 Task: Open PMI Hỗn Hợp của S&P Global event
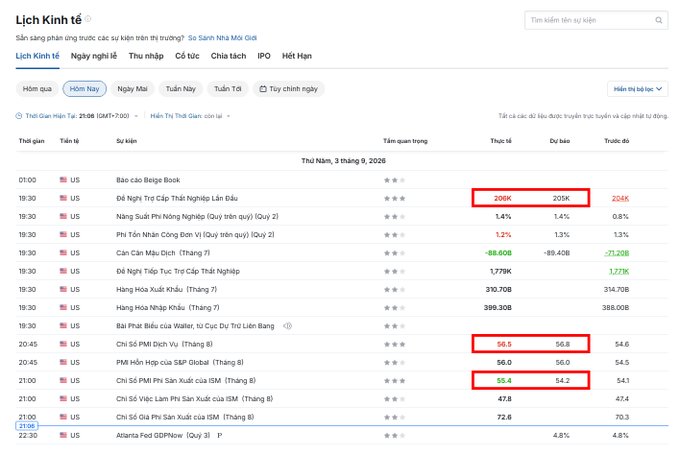click(x=180, y=362)
